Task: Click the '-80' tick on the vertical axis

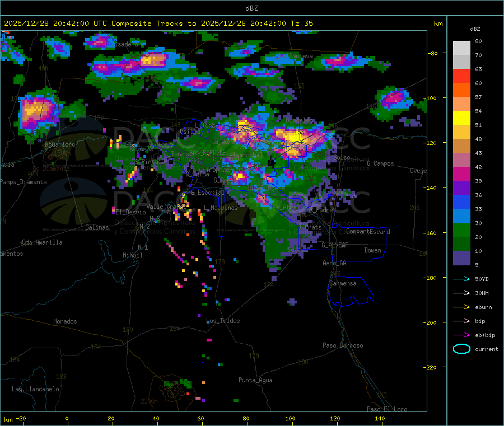Action: click(x=433, y=53)
